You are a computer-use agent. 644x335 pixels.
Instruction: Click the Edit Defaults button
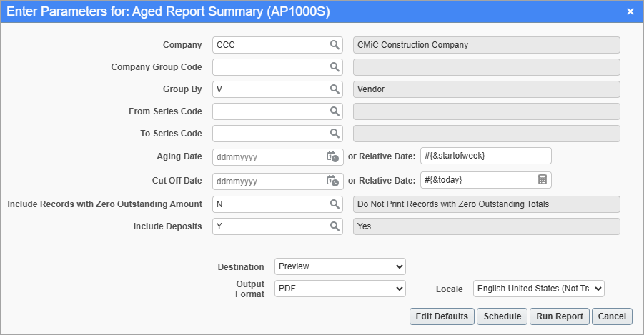coord(442,316)
